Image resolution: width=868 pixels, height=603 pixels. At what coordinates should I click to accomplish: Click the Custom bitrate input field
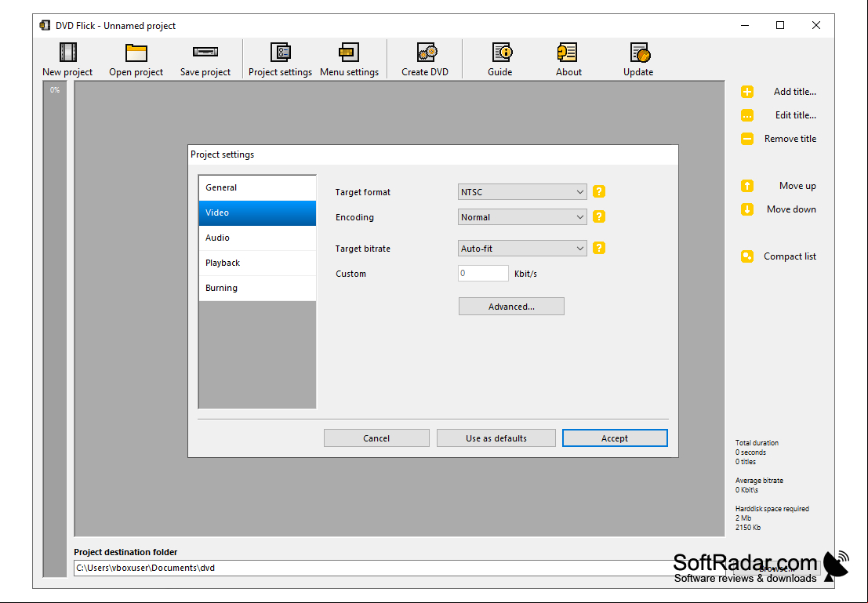(x=483, y=273)
